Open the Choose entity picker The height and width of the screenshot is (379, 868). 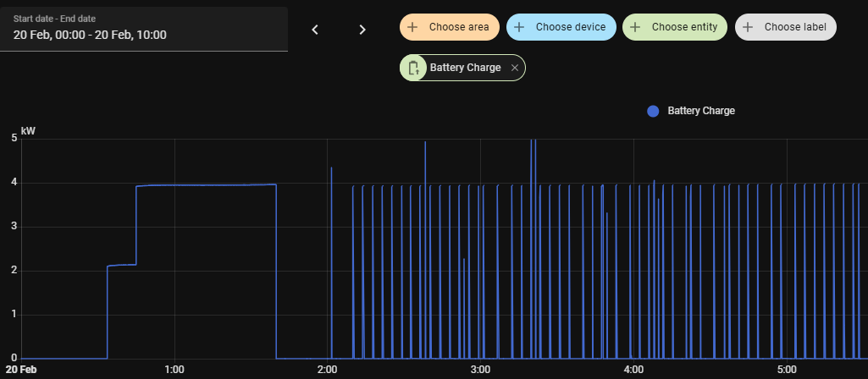click(x=684, y=27)
